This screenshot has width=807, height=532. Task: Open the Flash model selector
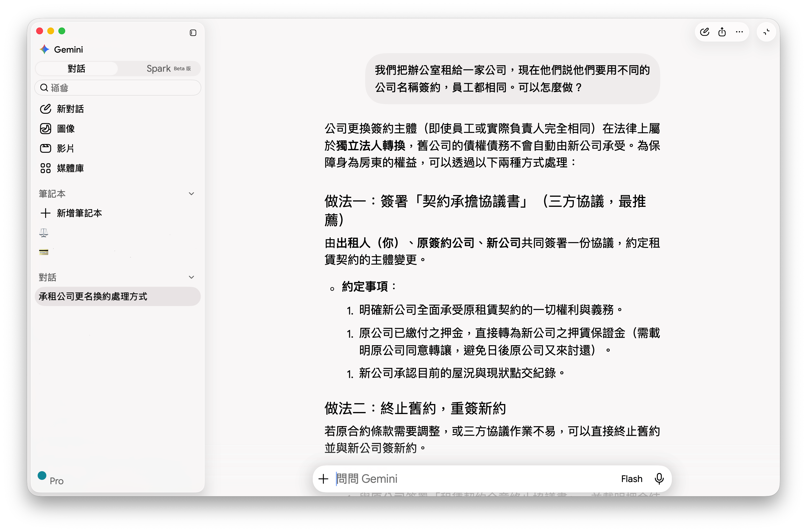[x=632, y=479]
